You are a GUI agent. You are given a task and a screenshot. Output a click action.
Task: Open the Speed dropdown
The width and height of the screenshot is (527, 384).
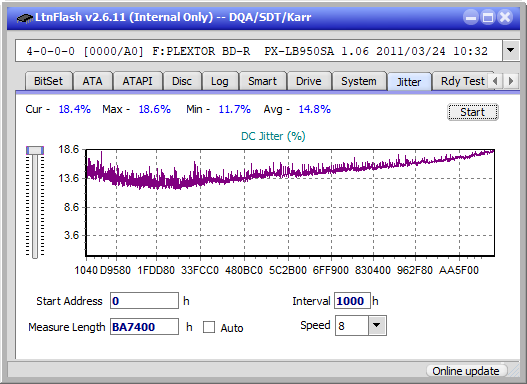point(377,325)
